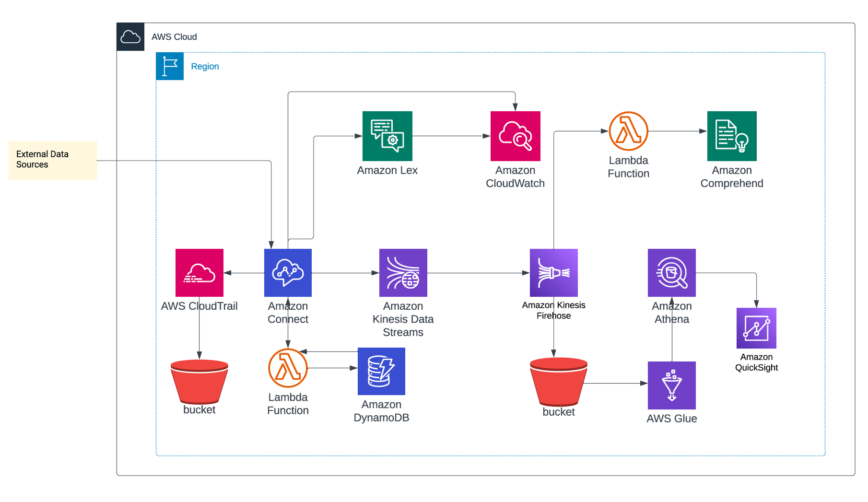The width and height of the screenshot is (868, 502).
Task: Click the "AWS Glue" label
Action: [671, 419]
